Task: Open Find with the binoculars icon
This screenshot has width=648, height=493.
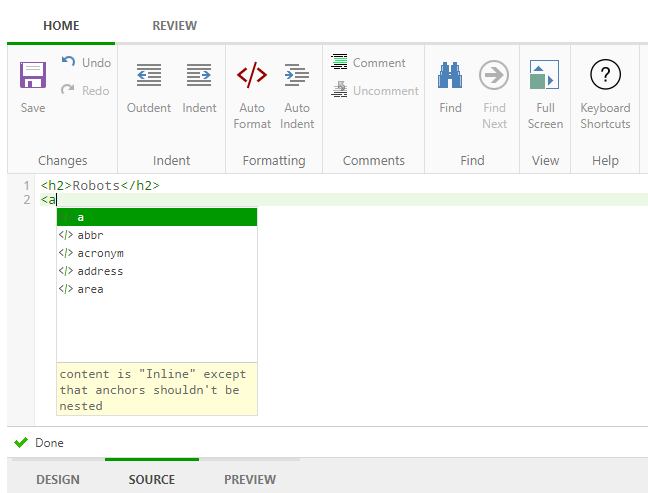Action: point(450,75)
